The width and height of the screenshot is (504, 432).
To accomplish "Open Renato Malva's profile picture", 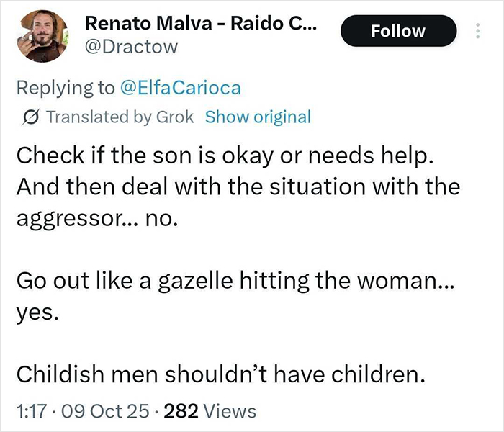I will pos(42,36).
